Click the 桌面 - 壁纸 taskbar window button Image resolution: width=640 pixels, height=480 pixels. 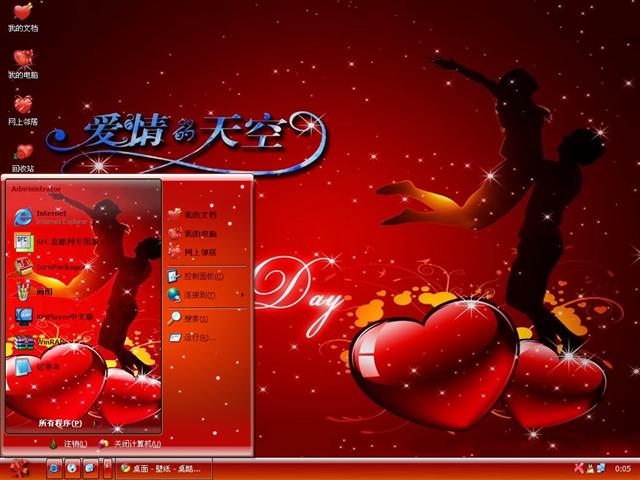pos(162,467)
